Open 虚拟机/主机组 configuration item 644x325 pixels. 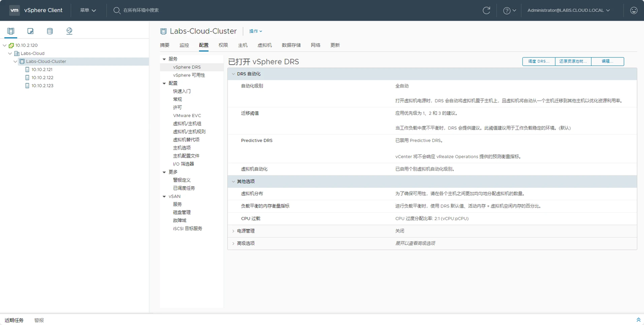[187, 124]
